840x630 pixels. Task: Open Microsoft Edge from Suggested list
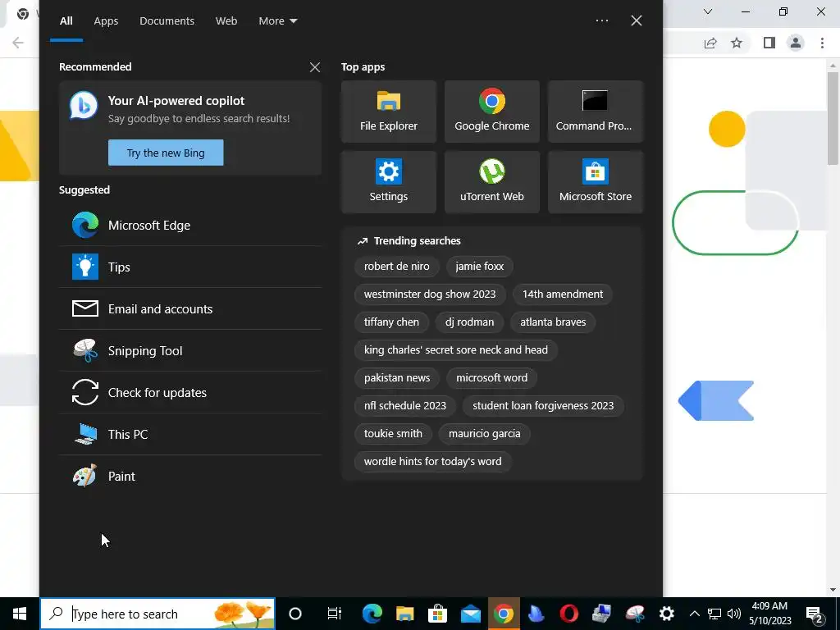(x=190, y=225)
